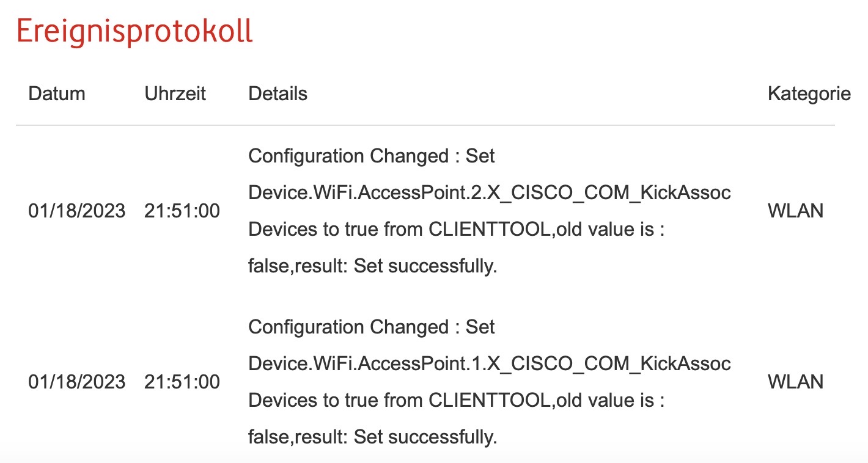Click "Configuration Changed : Set" in the second entry
Screen dimensions: 868x463
372,327
